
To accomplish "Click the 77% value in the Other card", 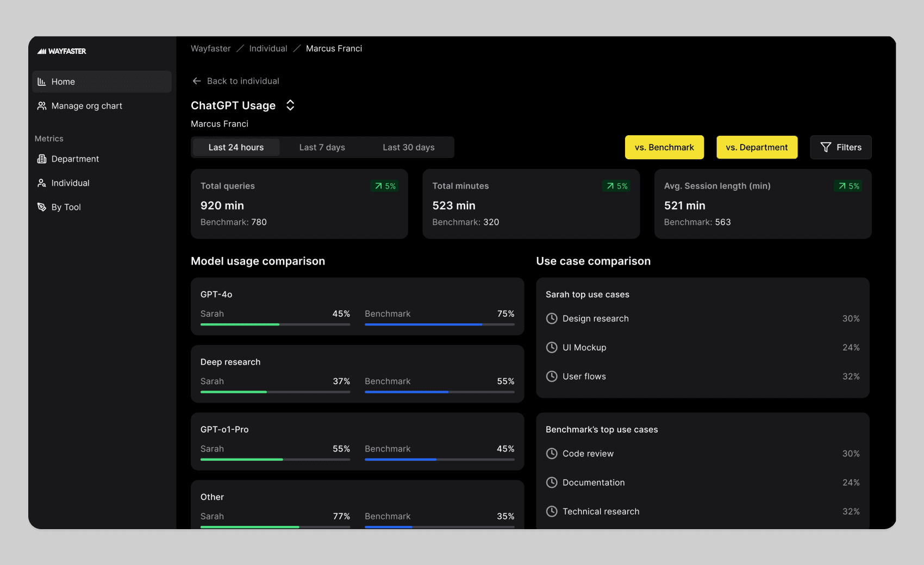I will click(x=341, y=516).
